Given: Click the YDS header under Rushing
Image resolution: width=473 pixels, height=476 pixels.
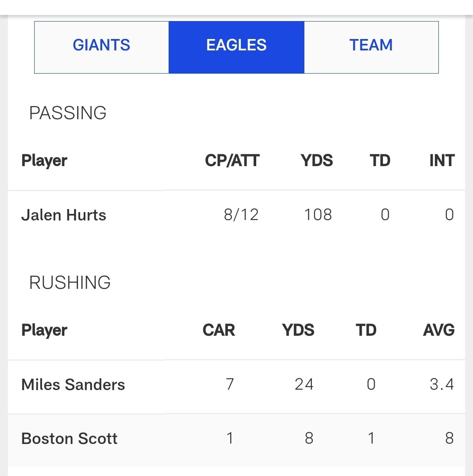Looking at the screenshot, I should click(298, 330).
